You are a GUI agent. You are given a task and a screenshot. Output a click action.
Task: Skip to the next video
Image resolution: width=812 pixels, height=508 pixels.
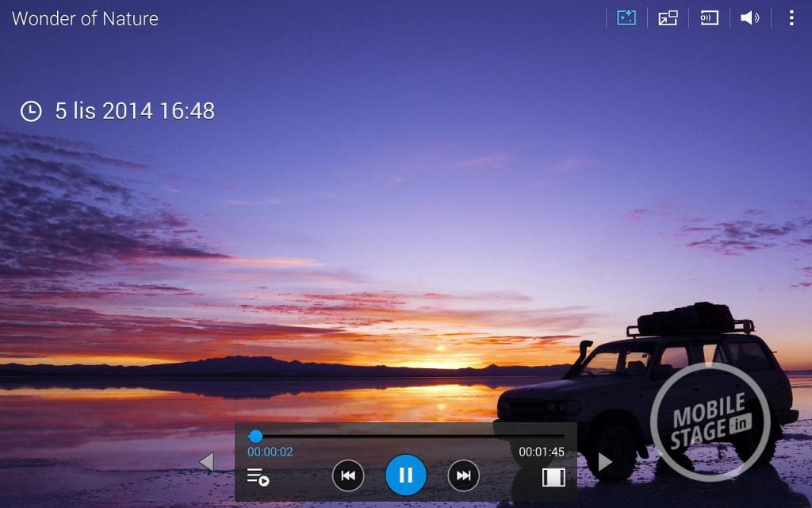click(464, 475)
